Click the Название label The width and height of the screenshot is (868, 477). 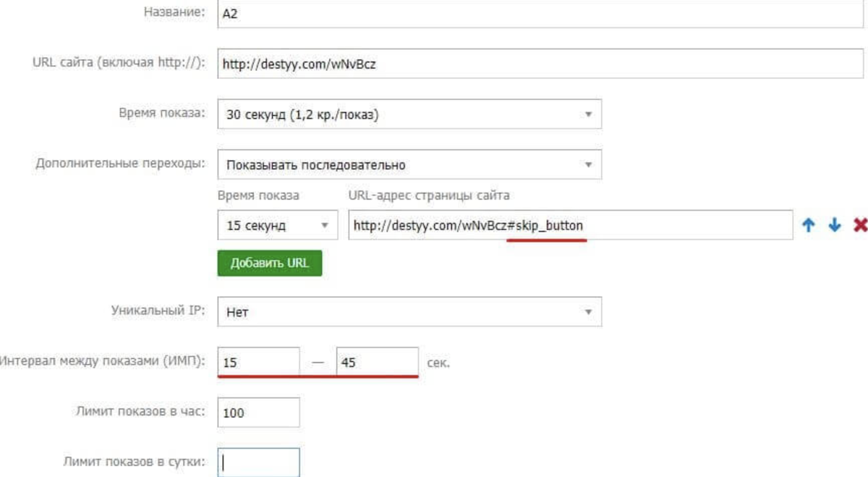[x=174, y=12]
